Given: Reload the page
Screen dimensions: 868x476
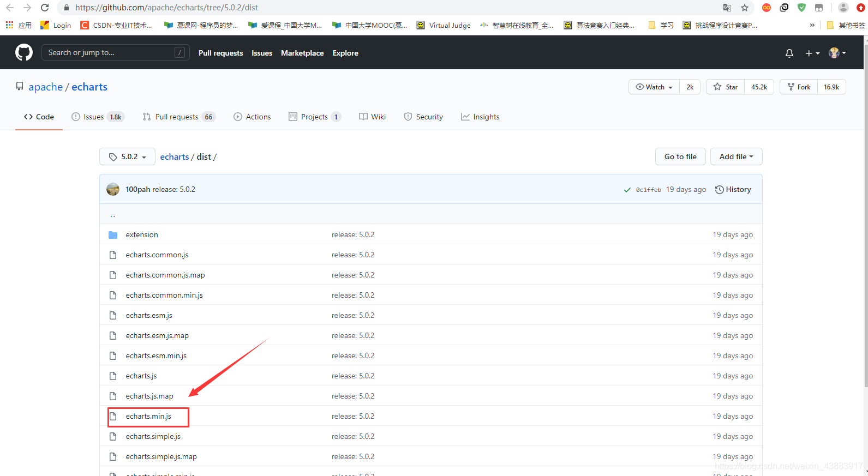Looking at the screenshot, I should pos(45,8).
